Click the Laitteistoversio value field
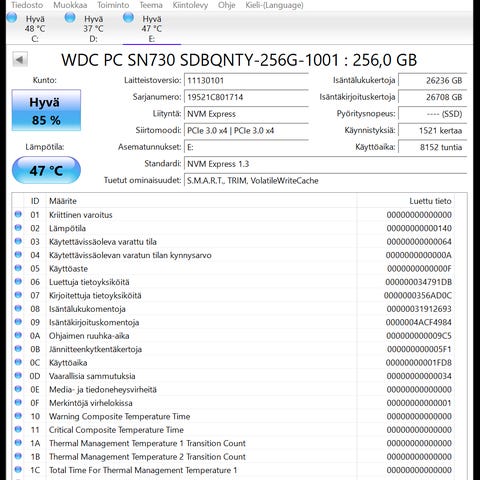This screenshot has height=480, width=480. tap(246, 80)
